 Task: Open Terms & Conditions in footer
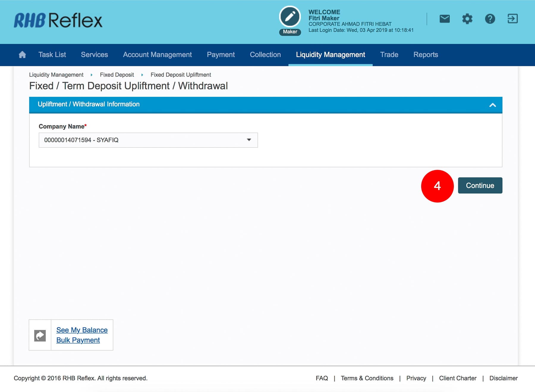click(367, 378)
